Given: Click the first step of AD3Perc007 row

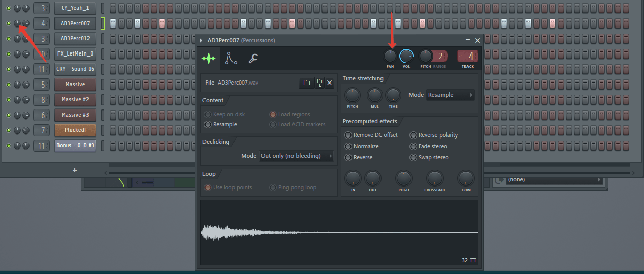Looking at the screenshot, I should click(113, 23).
